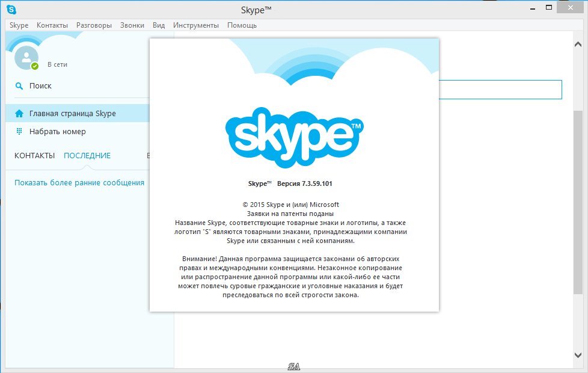Image resolution: width=588 pixels, height=373 pixels.
Task: Open the Звонки menu
Action: (132, 25)
